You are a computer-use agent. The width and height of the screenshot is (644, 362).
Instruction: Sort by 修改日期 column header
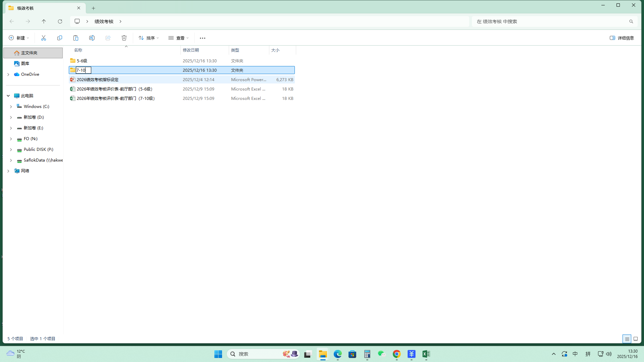pyautogui.click(x=191, y=50)
